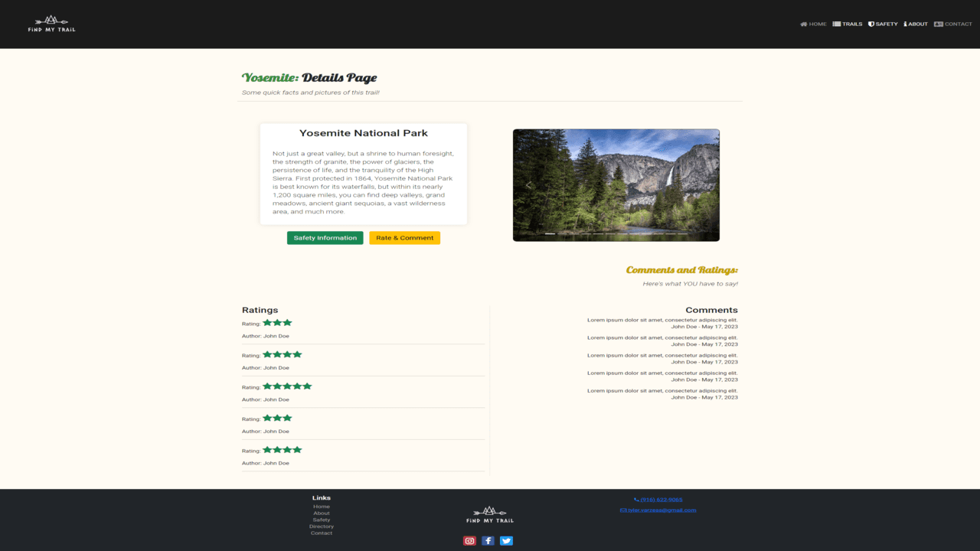
Task: Open Contact in top navigation
Action: 953,24
